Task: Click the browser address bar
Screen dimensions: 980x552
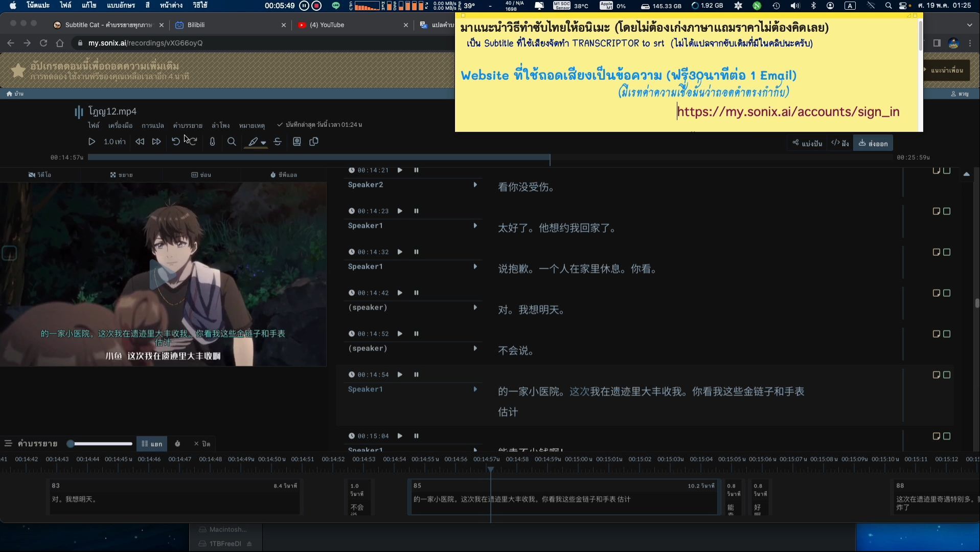Action: (x=263, y=43)
